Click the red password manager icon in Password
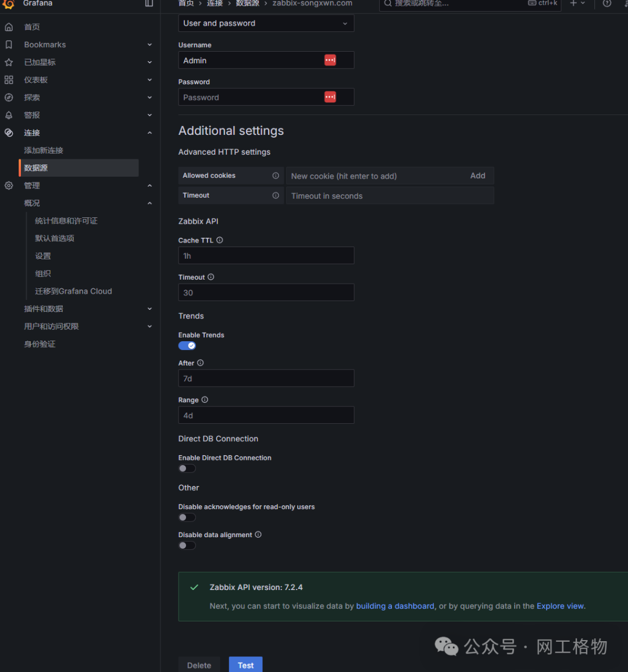 pyautogui.click(x=330, y=97)
